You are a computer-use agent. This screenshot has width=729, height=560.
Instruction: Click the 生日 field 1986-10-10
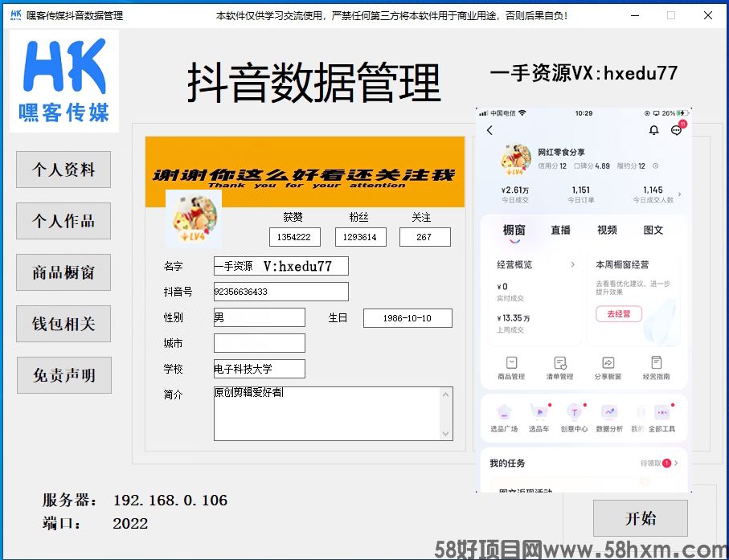click(x=408, y=318)
